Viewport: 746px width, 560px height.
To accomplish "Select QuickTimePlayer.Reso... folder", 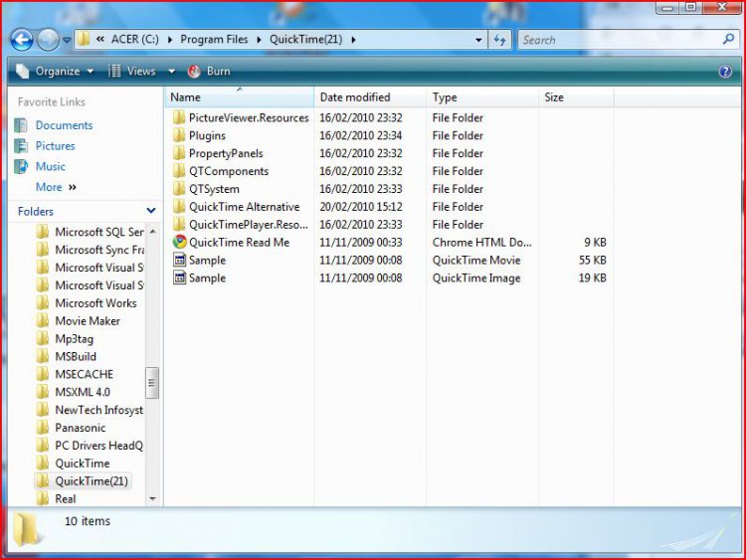I will coord(249,225).
